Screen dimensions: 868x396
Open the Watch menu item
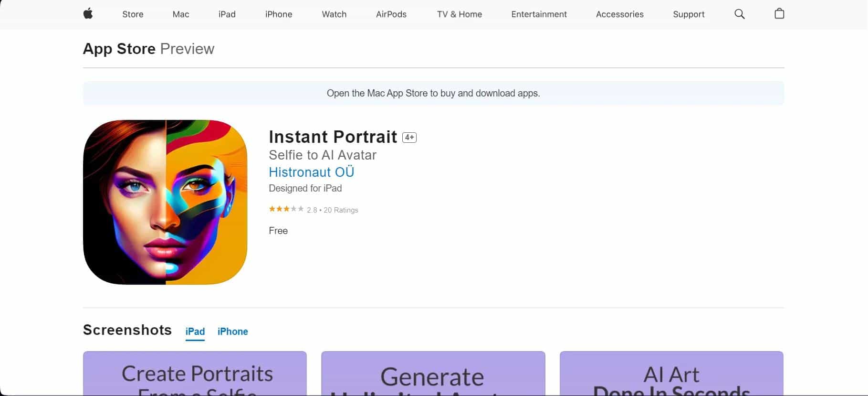click(334, 14)
